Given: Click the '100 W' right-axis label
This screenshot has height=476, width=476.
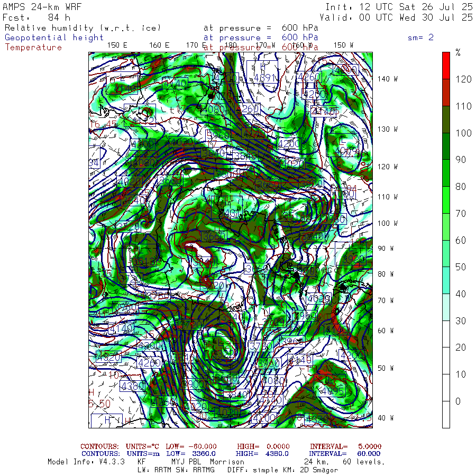Looking at the screenshot, I should point(388,223).
